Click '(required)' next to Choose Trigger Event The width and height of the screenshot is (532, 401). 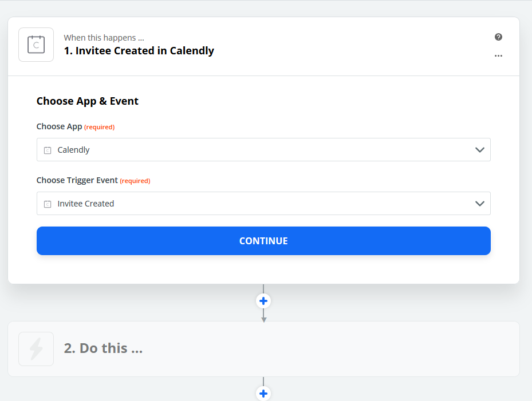point(135,181)
